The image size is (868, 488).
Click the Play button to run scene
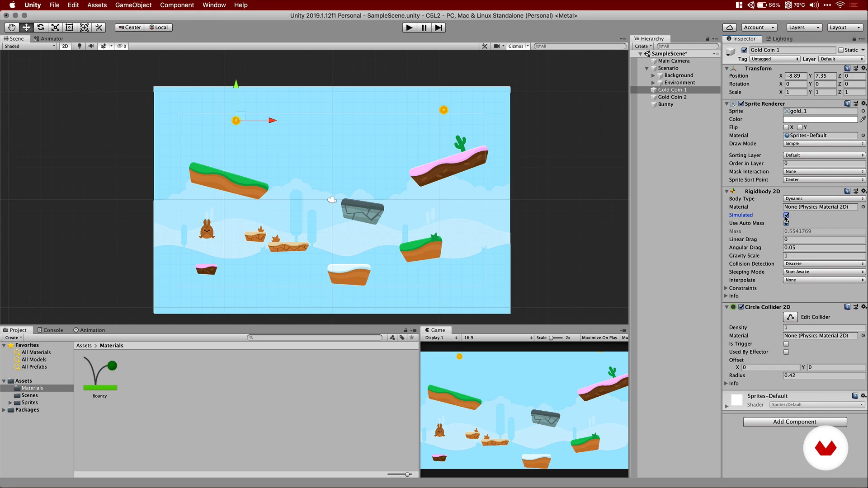pyautogui.click(x=409, y=28)
